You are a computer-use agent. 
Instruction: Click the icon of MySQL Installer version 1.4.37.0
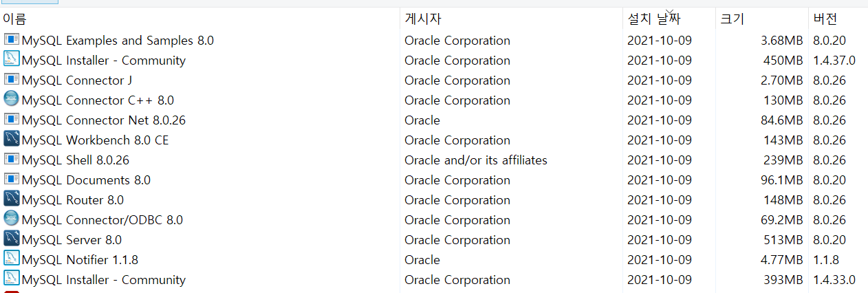click(x=12, y=60)
